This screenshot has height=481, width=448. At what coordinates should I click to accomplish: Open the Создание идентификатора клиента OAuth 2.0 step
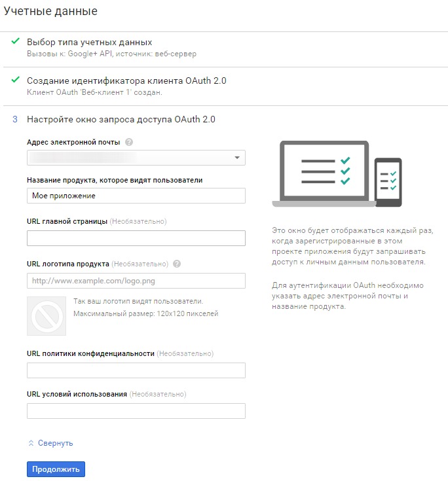click(x=126, y=80)
